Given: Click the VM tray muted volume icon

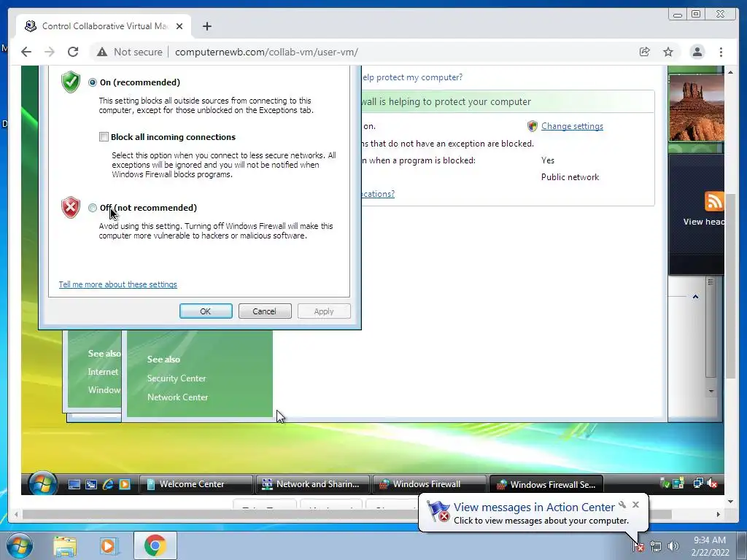Looking at the screenshot, I should pyautogui.click(x=713, y=484).
